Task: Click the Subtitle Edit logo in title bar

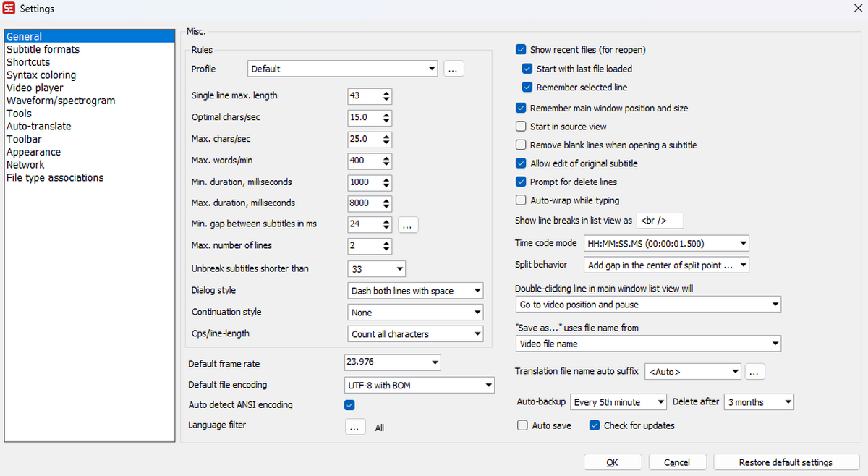Action: coord(9,9)
